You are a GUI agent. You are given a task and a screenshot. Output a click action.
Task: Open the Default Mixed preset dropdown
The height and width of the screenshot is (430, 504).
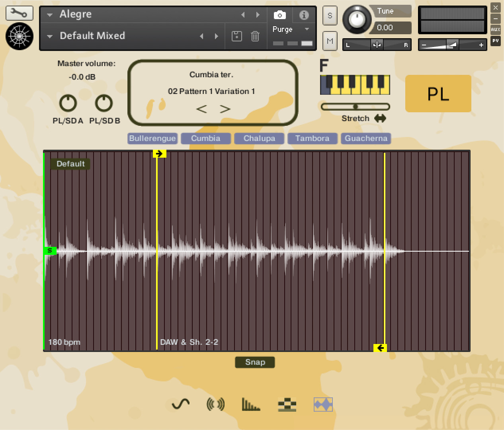pyautogui.click(x=49, y=36)
